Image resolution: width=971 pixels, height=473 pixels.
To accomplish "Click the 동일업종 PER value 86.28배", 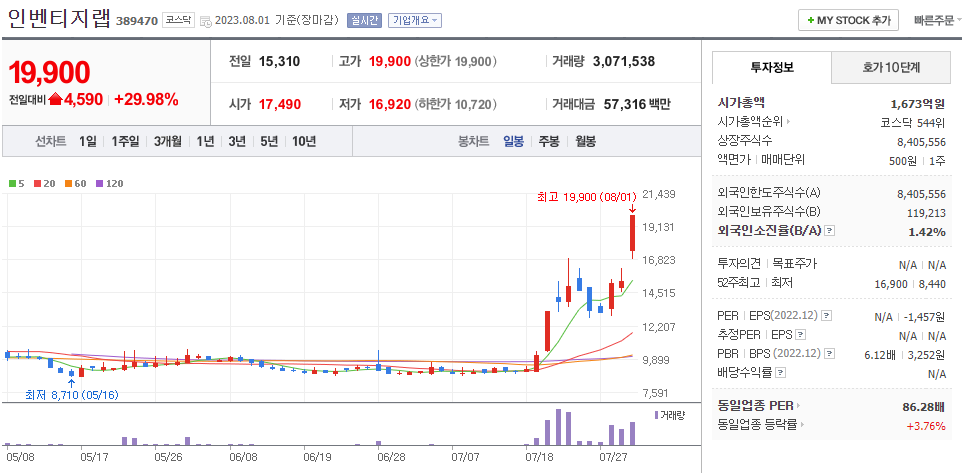I will point(924,407).
